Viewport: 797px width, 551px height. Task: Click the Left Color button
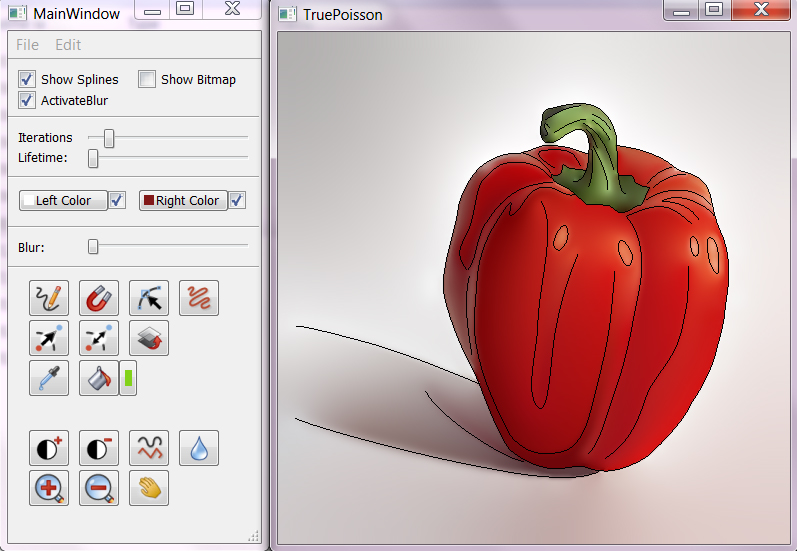(x=63, y=200)
